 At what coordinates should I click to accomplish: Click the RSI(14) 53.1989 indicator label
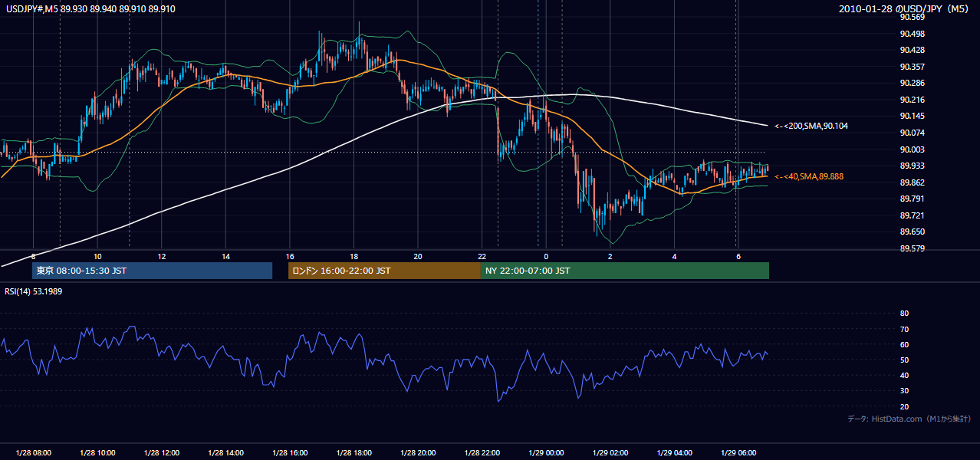(x=34, y=291)
